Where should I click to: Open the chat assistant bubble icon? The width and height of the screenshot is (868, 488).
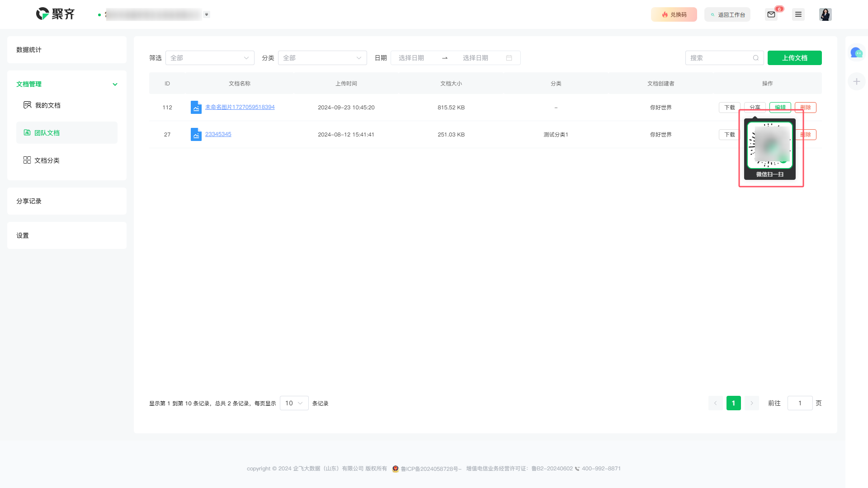856,53
